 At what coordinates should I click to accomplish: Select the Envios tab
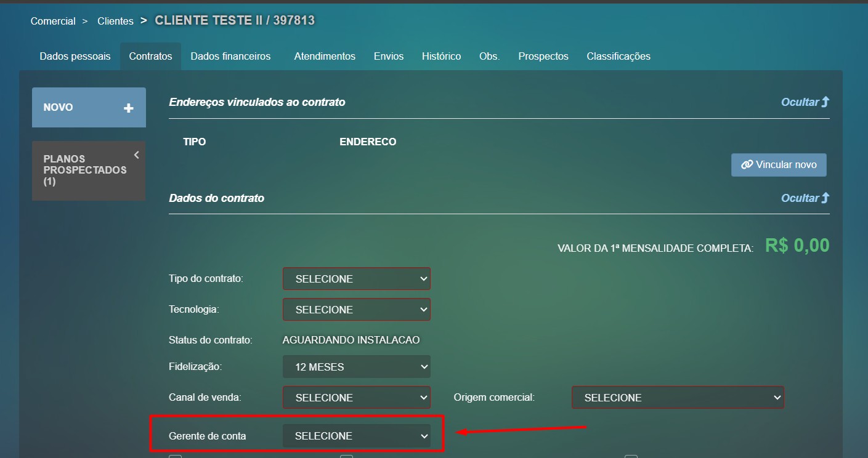(389, 56)
